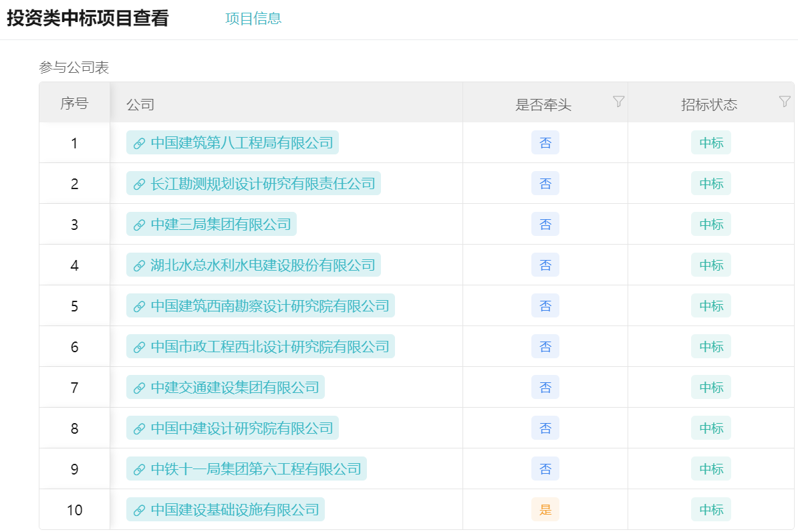798x532 pixels.
Task: Click the 否 tag for 中建交通建设集团有限公司
Action: 545,388
